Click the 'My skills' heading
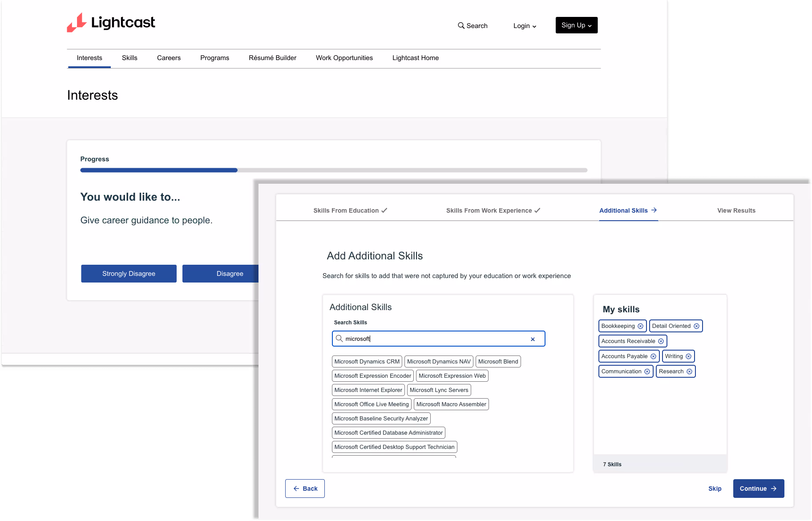Viewport: 812px width, 521px height. pos(621,309)
